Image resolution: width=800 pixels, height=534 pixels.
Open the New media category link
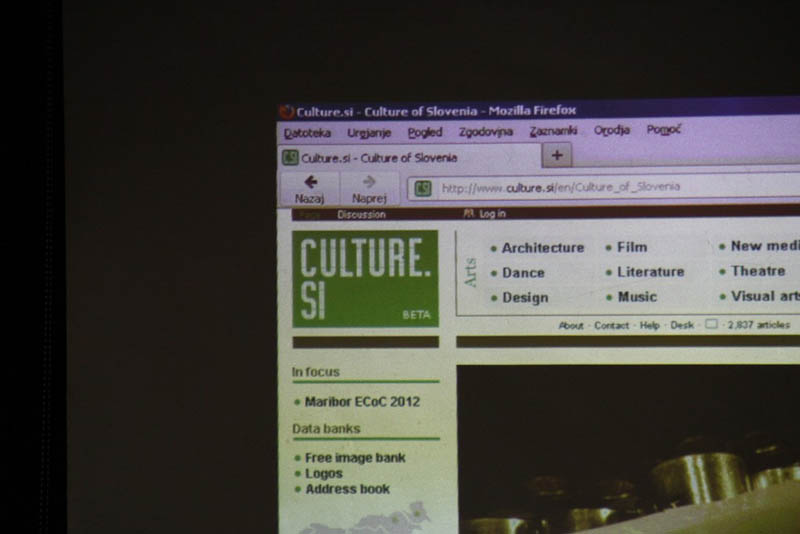point(765,246)
